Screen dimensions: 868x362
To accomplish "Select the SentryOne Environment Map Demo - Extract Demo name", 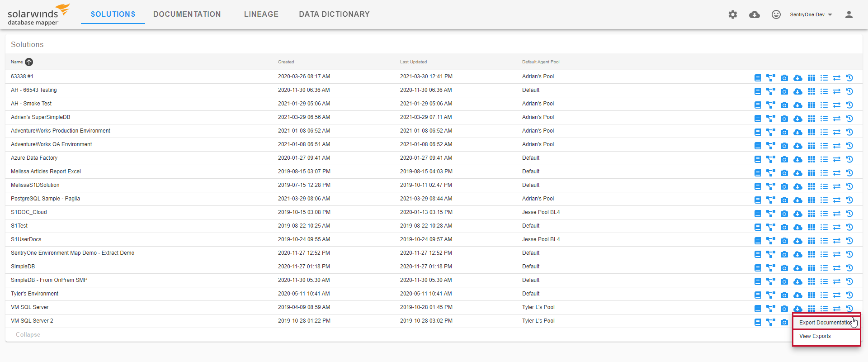I will click(x=73, y=253).
